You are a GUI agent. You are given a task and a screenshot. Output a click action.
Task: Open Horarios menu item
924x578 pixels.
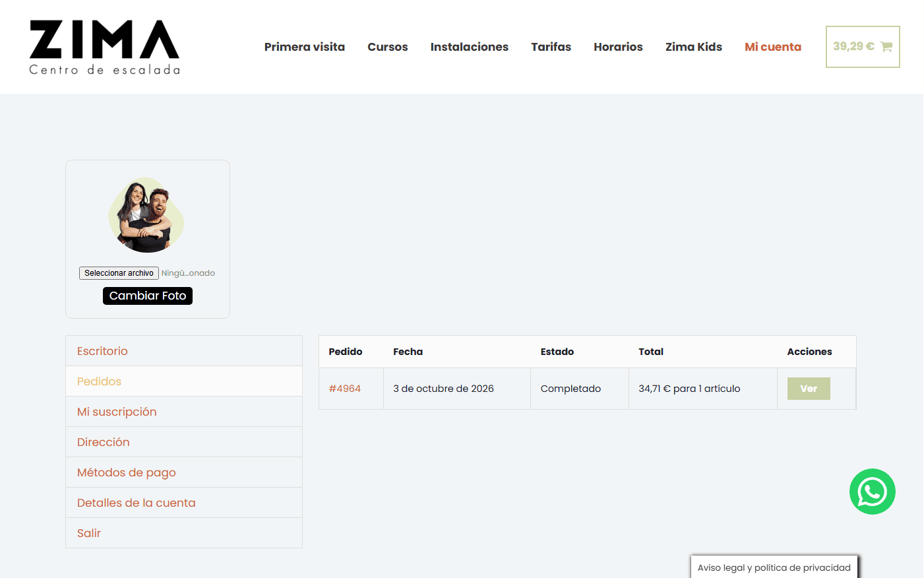pyautogui.click(x=618, y=47)
